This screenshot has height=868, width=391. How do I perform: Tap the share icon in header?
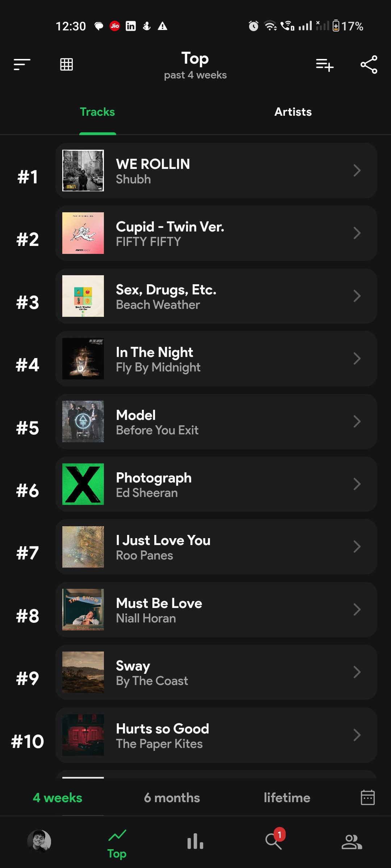(x=369, y=65)
